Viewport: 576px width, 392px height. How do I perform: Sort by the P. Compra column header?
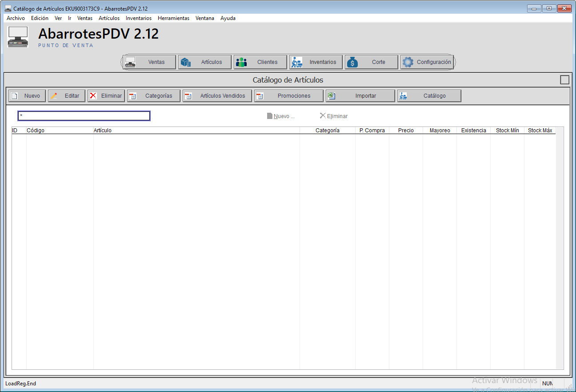point(372,131)
